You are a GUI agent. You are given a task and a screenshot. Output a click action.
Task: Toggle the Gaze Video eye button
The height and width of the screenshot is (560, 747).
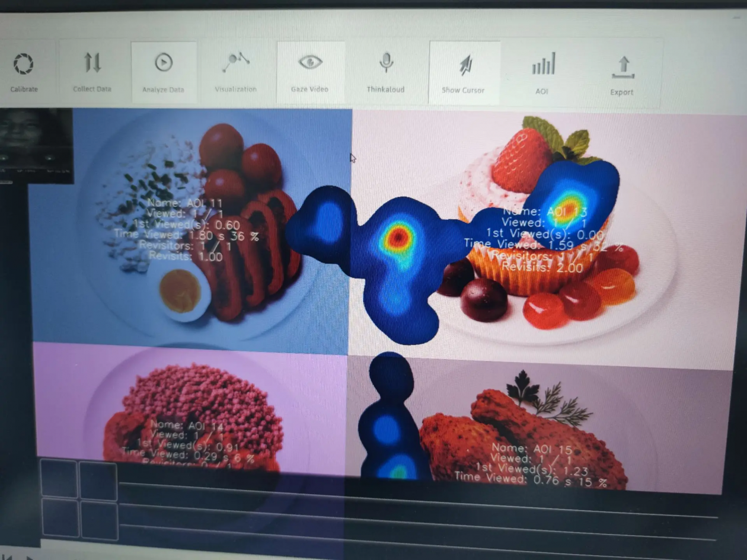point(310,72)
